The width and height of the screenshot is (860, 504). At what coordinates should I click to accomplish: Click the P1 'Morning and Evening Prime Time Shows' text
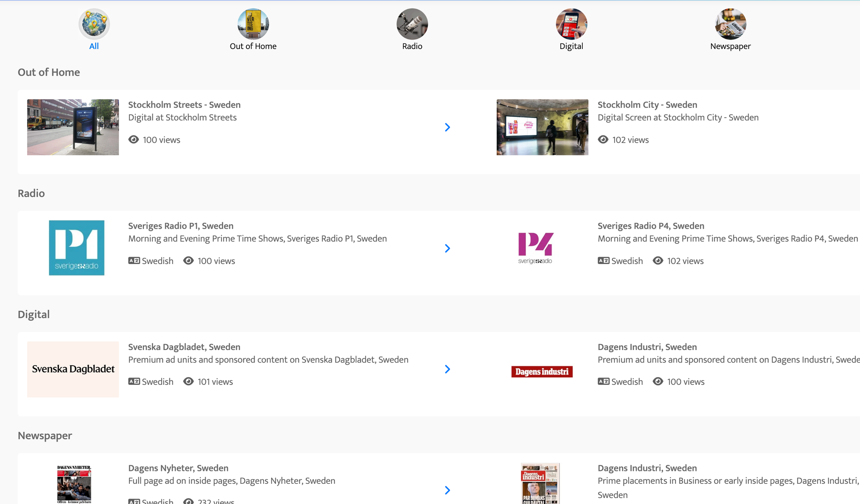click(x=258, y=239)
